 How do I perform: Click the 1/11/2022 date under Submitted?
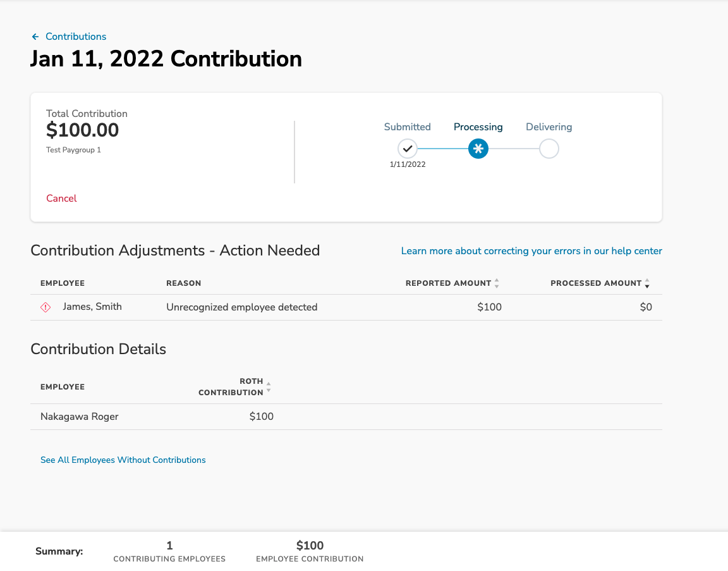(408, 164)
